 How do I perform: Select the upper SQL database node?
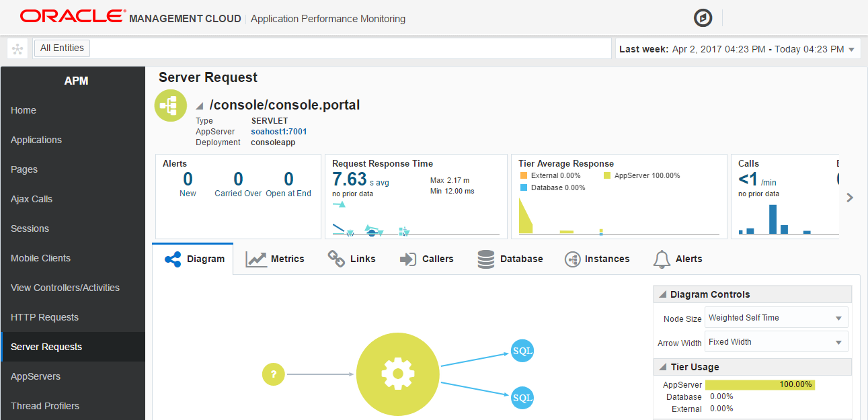522,350
